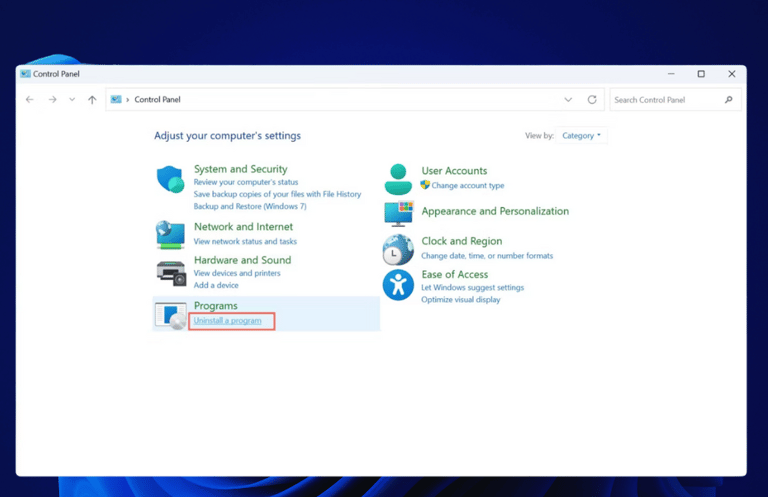Click the Network and Internet globe icon

tap(170, 235)
